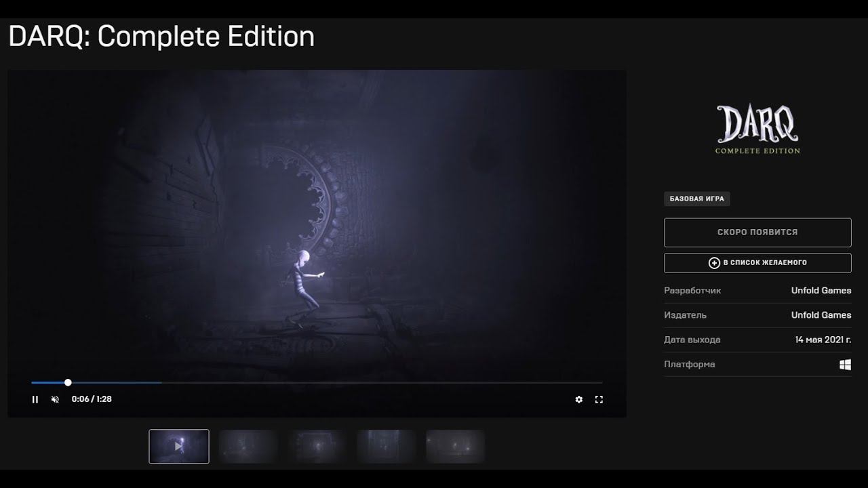
Task: Open the fourth screenshot thumbnail
Action: (x=387, y=446)
